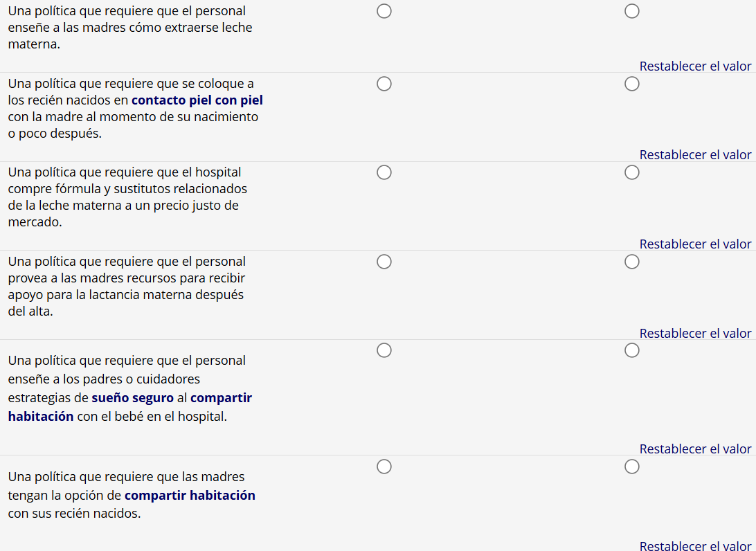
Task: Mark first radio for formula purchase policy
Action: (384, 172)
